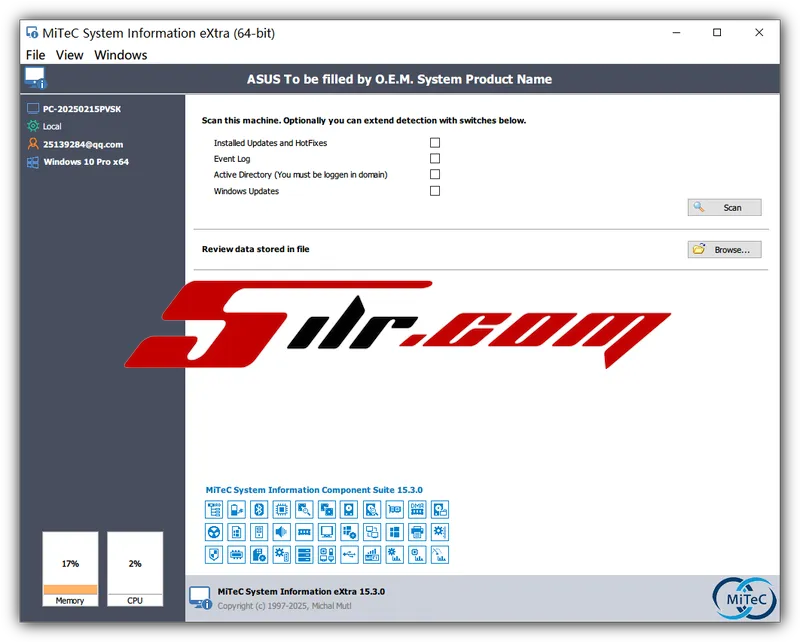Screen dimensions: 800x642
Task: Click the Windows logo with gear icon
Action: pos(349,532)
